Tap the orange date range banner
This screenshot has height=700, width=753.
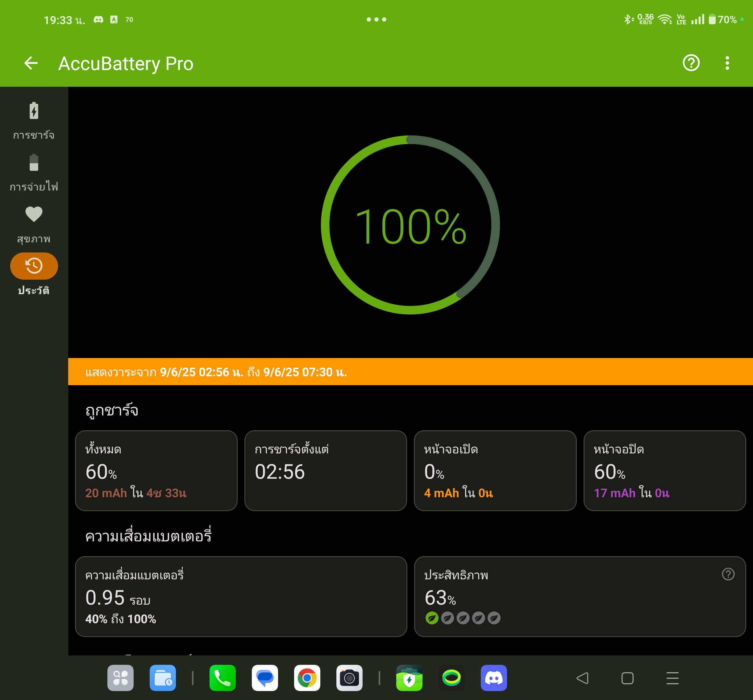(410, 372)
